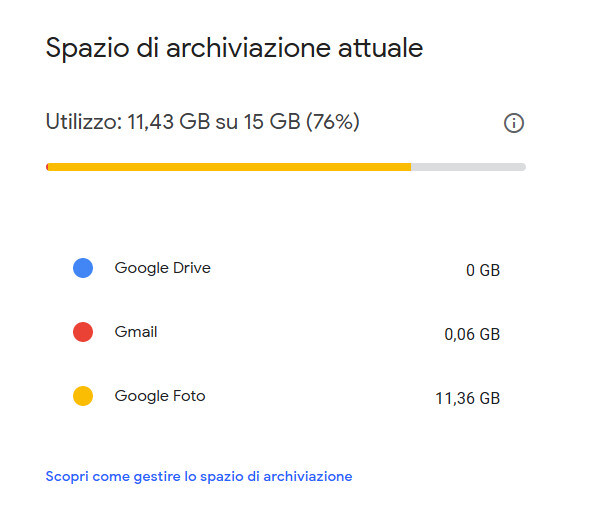Click the gray unused portion of storage bar
The height and width of the screenshot is (516, 592).
pos(468,167)
